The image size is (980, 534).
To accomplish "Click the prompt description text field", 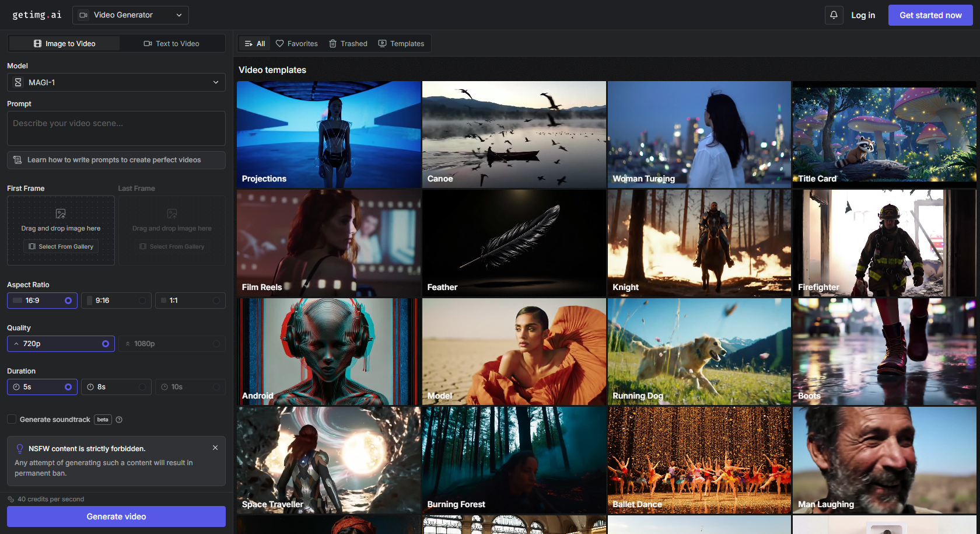I will point(116,128).
